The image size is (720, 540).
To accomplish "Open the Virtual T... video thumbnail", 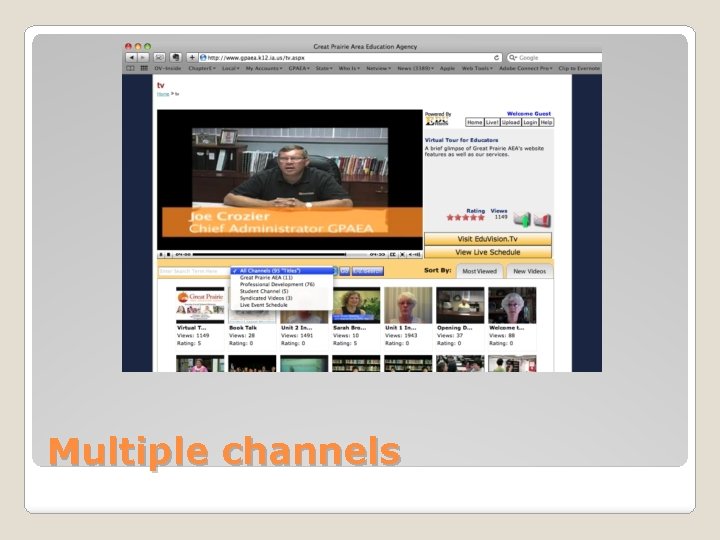I will click(200, 305).
